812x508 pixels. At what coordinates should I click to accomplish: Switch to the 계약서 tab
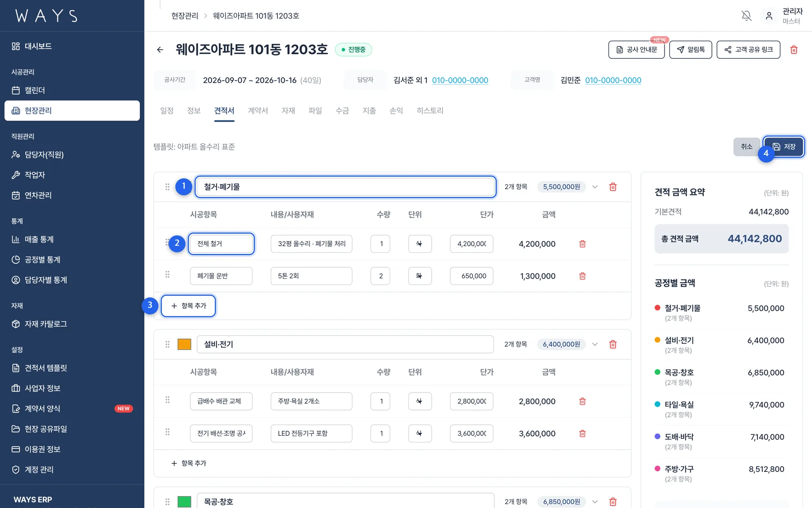258,111
